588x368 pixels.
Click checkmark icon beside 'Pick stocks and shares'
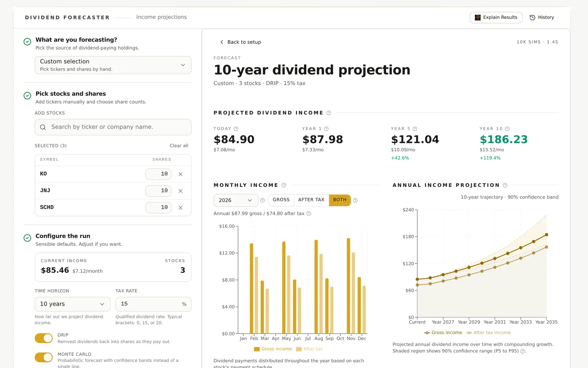[x=27, y=96]
